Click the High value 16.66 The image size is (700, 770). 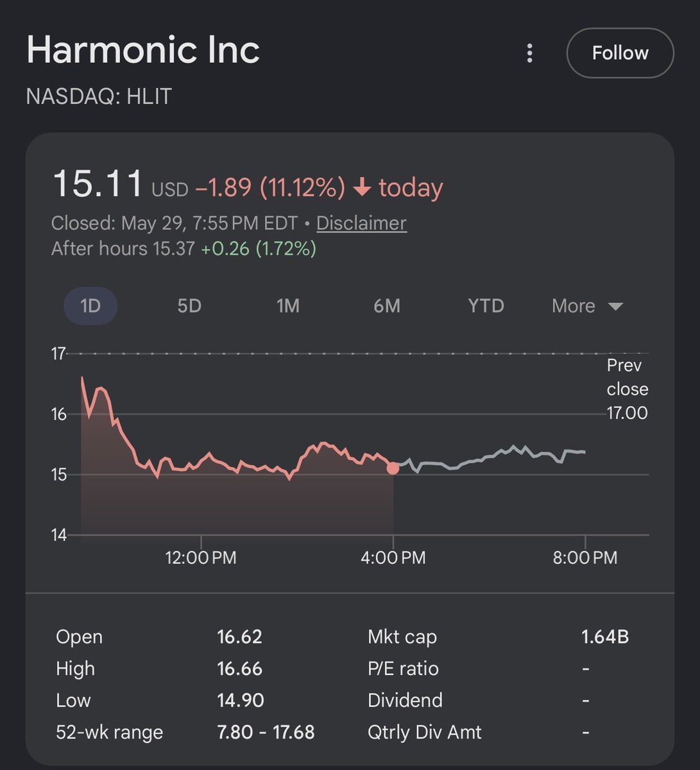click(x=239, y=669)
